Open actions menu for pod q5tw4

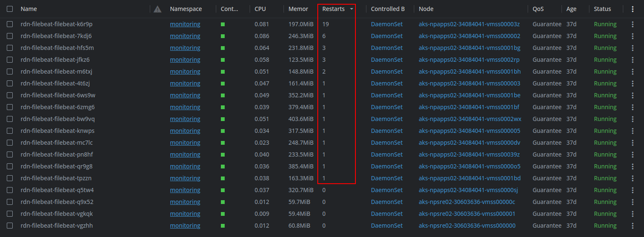(x=633, y=190)
